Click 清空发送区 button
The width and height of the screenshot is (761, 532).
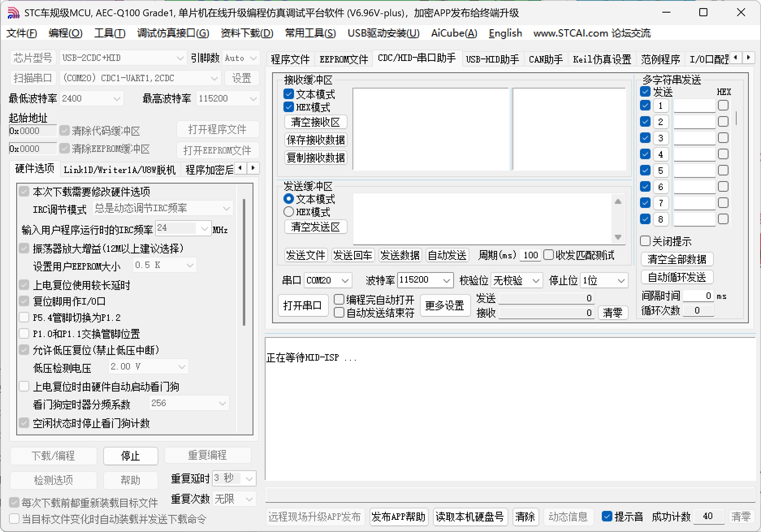click(316, 227)
